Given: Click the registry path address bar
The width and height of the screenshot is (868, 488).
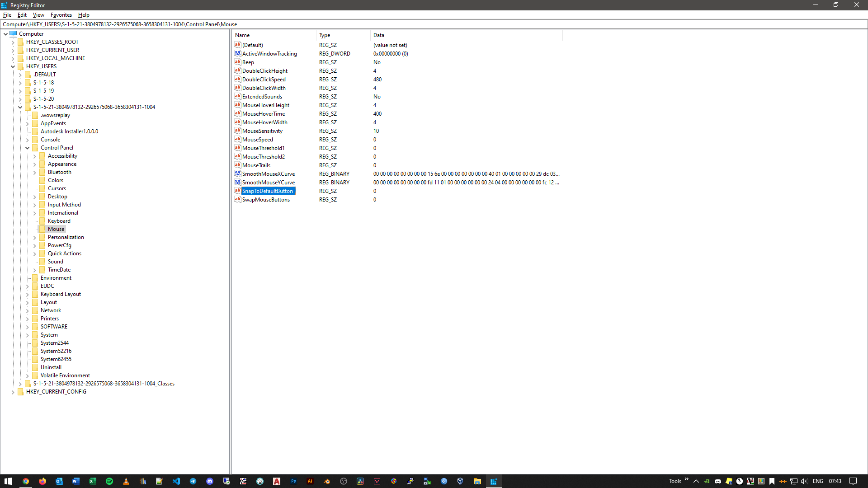Looking at the screenshot, I should pos(434,24).
